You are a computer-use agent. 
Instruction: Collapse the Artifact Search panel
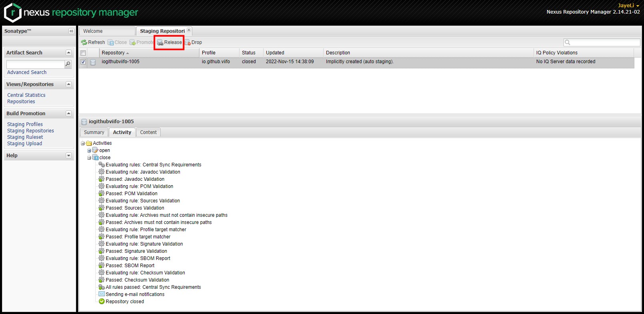point(68,53)
